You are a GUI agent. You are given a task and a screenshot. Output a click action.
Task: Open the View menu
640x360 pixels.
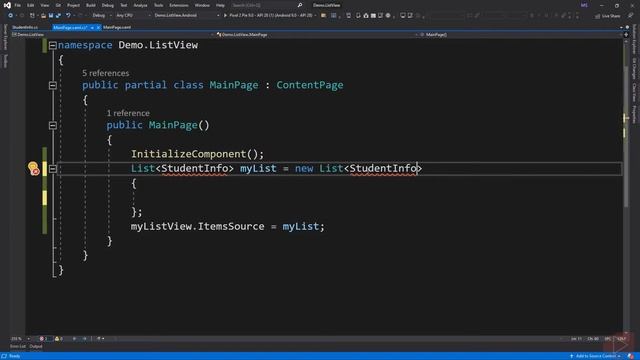tap(44, 5)
